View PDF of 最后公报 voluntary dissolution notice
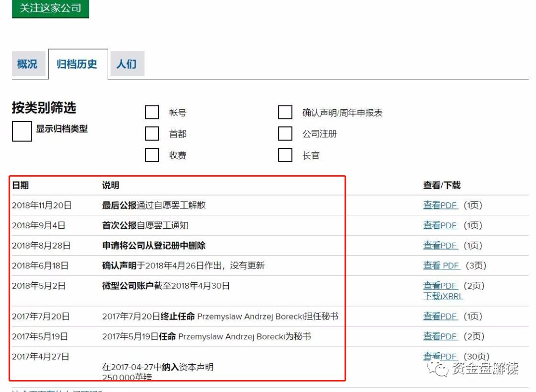The image size is (536, 392). click(441, 205)
